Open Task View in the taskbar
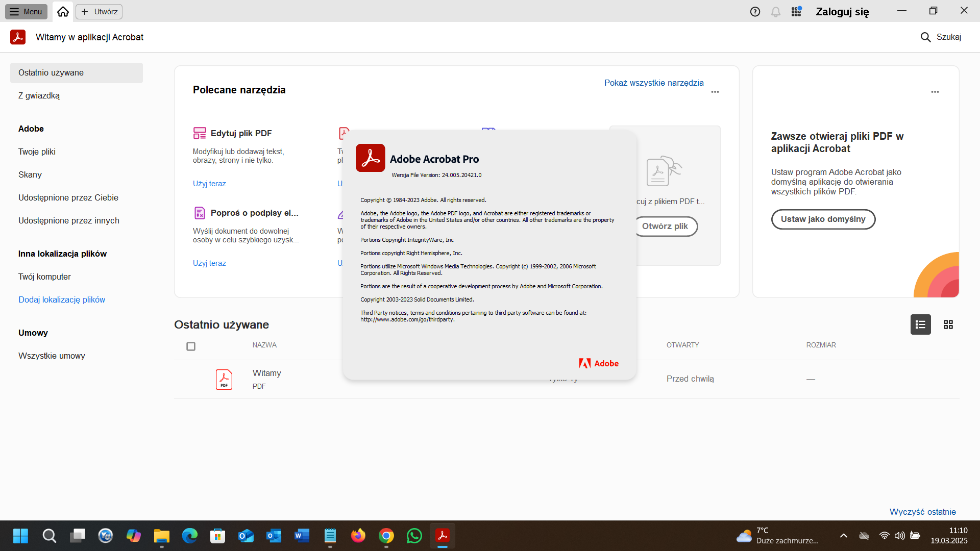Viewport: 980px width, 551px height. click(78, 536)
